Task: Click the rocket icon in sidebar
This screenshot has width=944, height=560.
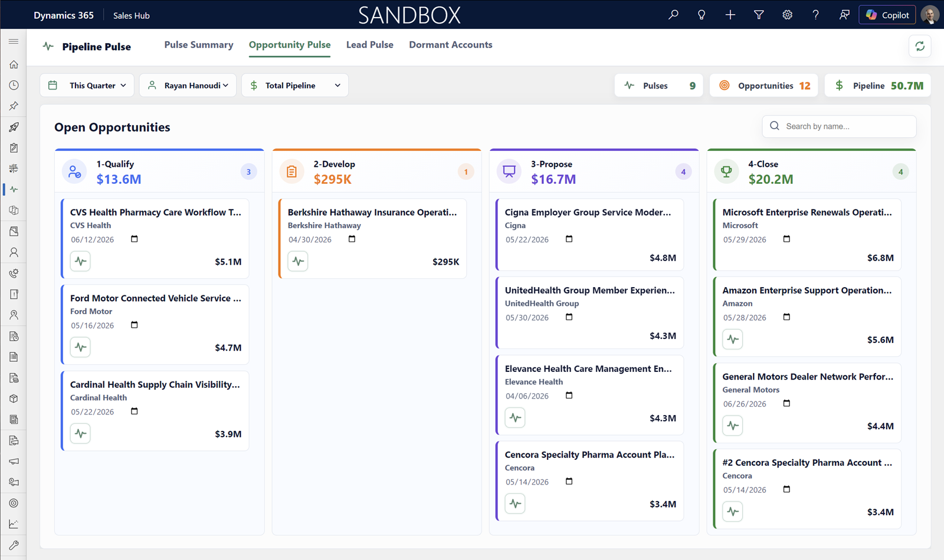Action: 14,127
